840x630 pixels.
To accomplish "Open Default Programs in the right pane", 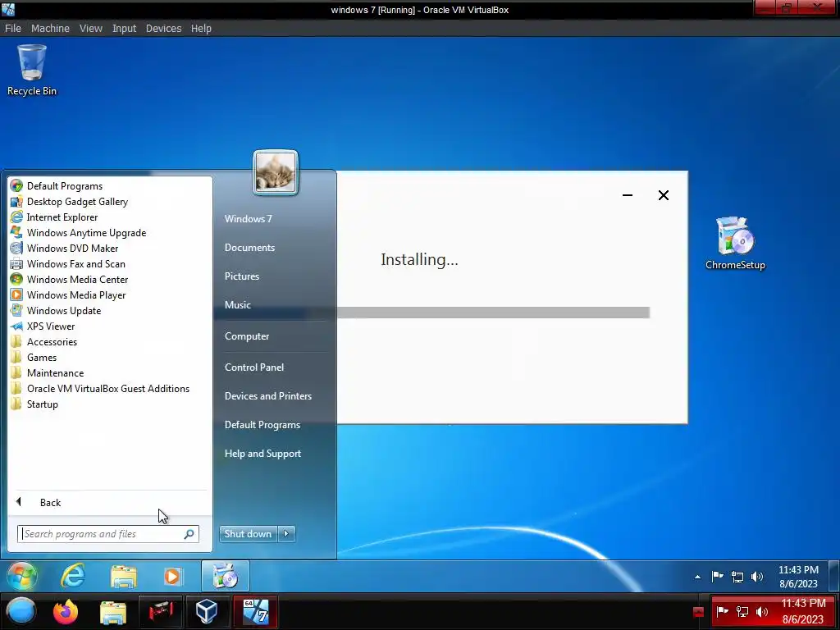I will pyautogui.click(x=262, y=424).
